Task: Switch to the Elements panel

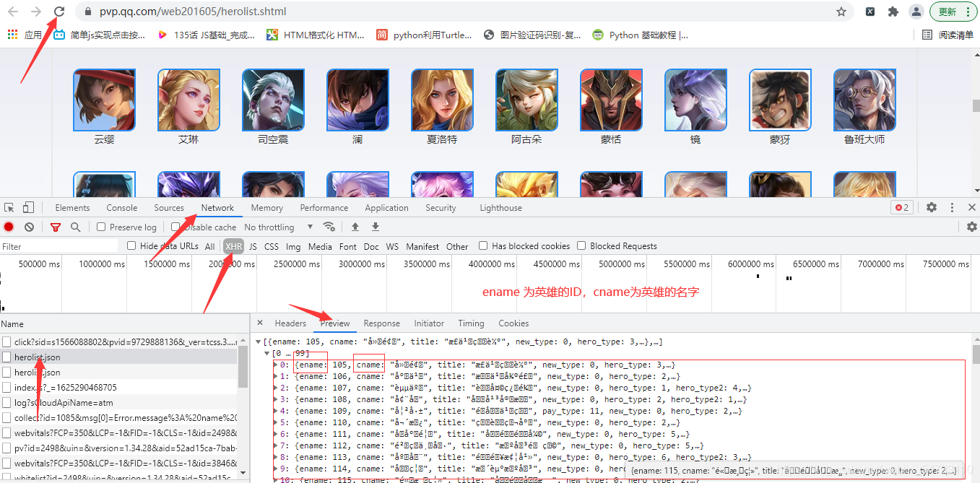Action: tap(72, 207)
